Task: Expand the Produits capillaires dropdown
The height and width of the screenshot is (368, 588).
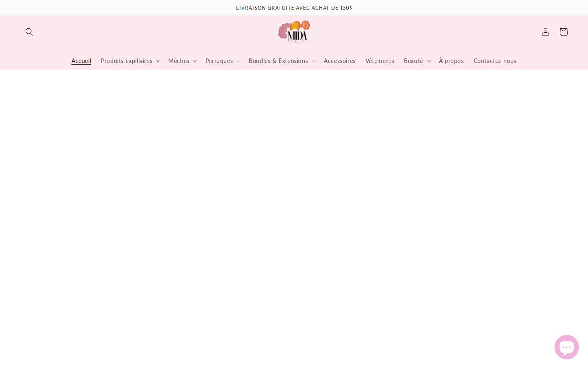Action: [x=130, y=61]
